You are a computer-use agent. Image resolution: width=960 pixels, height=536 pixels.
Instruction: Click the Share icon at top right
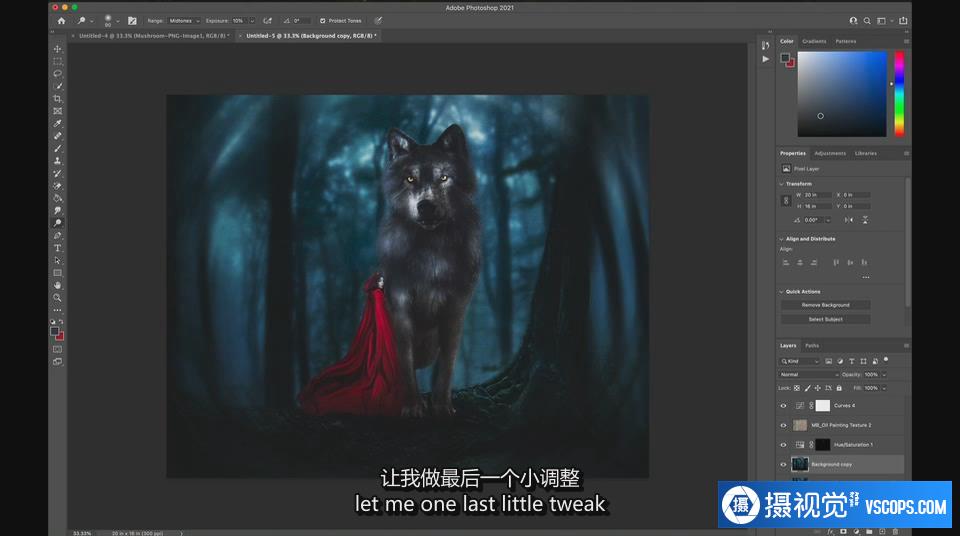click(903, 21)
